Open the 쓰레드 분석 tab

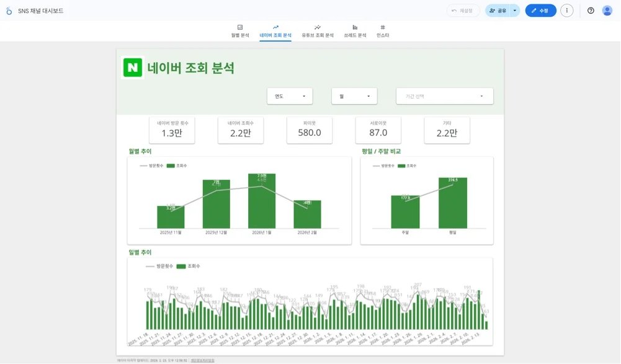[x=355, y=31]
